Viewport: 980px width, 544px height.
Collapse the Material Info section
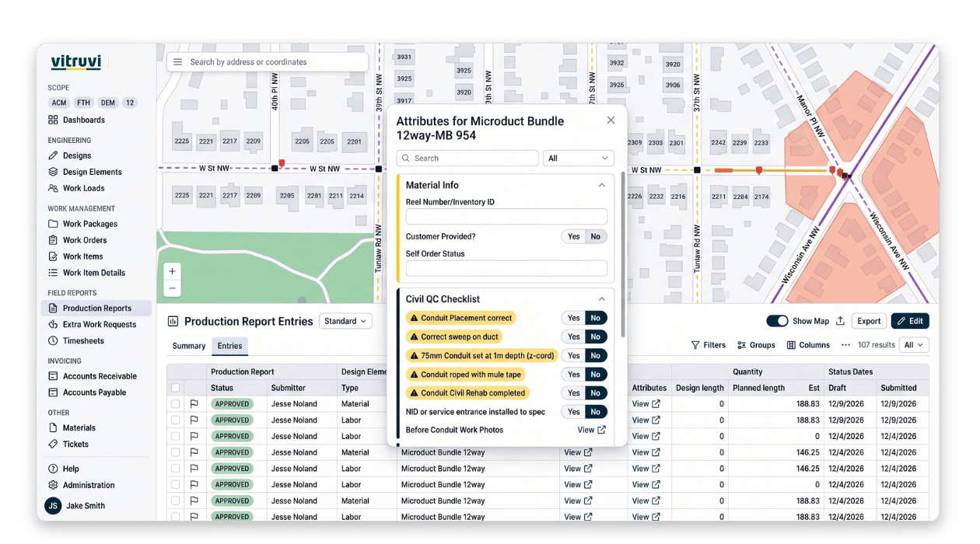[x=601, y=185]
